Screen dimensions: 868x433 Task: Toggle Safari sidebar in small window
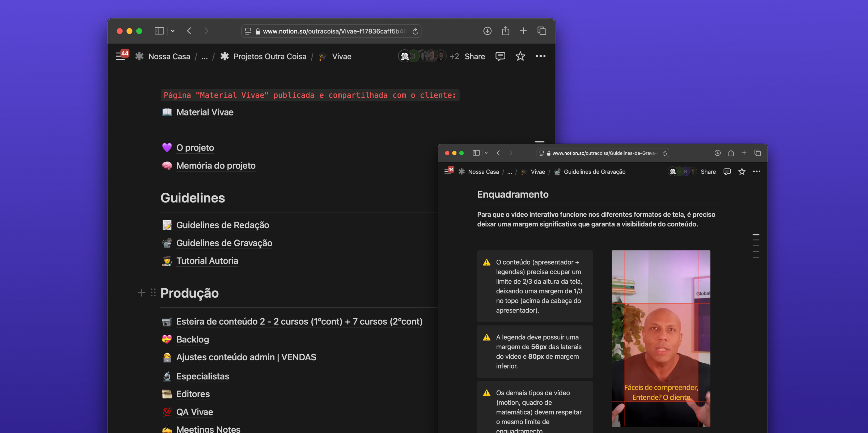pos(476,153)
